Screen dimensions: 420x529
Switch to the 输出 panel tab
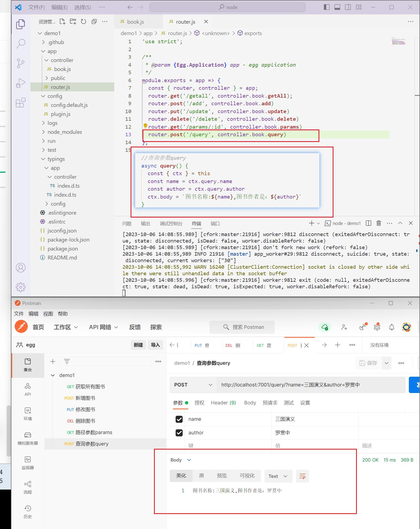tap(146, 223)
